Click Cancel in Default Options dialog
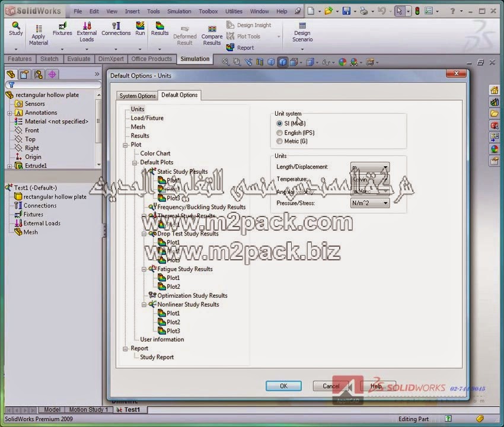504x427 pixels. (x=331, y=386)
